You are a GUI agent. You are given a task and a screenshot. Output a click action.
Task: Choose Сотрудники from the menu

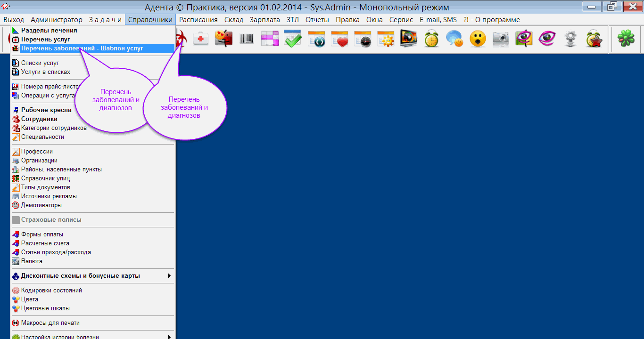pyautogui.click(x=39, y=119)
